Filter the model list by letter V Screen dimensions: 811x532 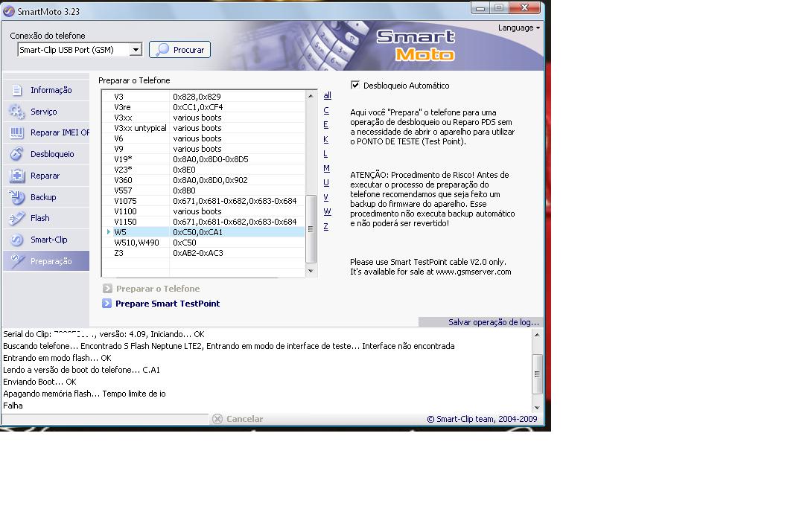(x=326, y=197)
